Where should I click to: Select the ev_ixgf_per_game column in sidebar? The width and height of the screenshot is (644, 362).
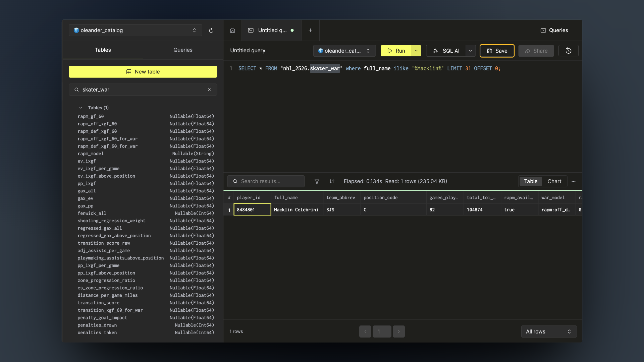pos(146,169)
